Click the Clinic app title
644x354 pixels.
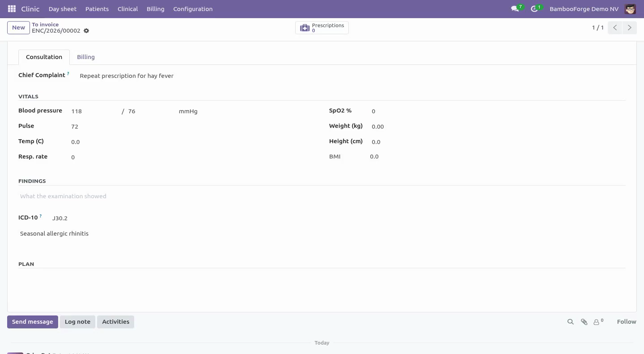30,9
